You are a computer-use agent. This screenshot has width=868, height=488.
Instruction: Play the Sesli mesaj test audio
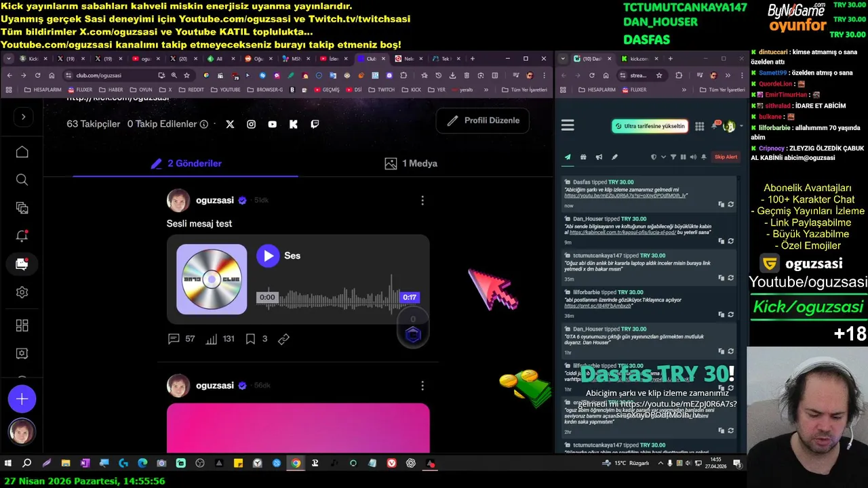point(268,256)
